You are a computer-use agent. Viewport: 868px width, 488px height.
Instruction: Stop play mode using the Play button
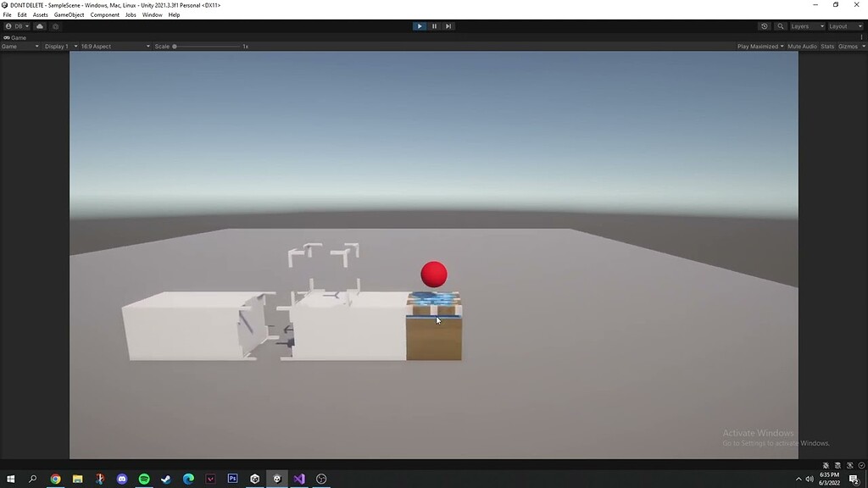coord(420,25)
